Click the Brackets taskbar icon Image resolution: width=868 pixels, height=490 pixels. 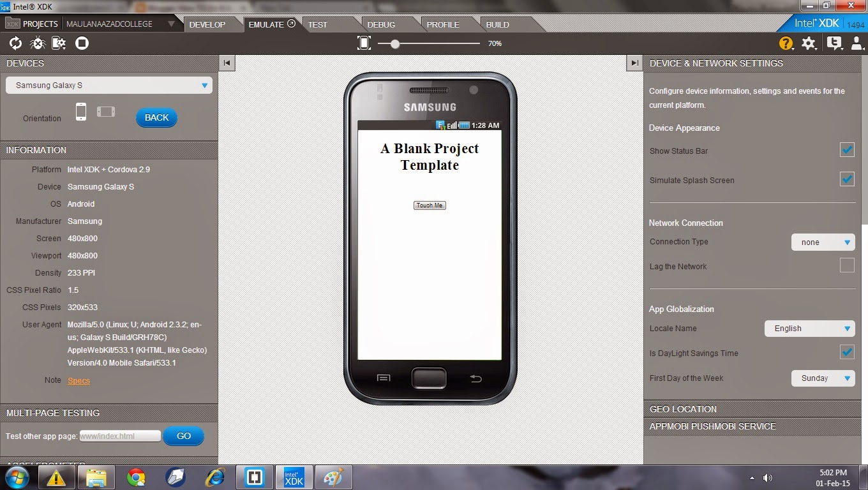point(255,477)
